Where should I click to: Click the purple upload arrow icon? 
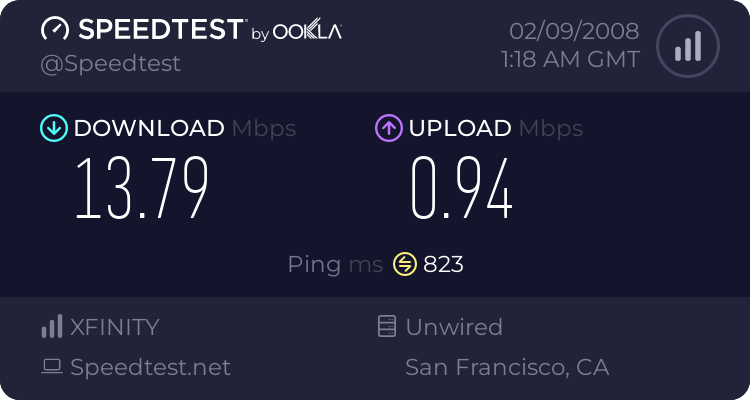(x=388, y=128)
